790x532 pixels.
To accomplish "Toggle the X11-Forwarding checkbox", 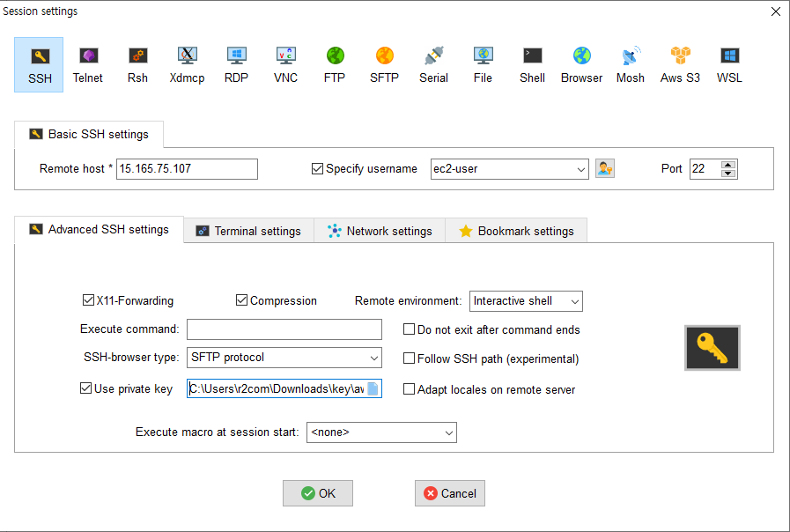I will 88,300.
